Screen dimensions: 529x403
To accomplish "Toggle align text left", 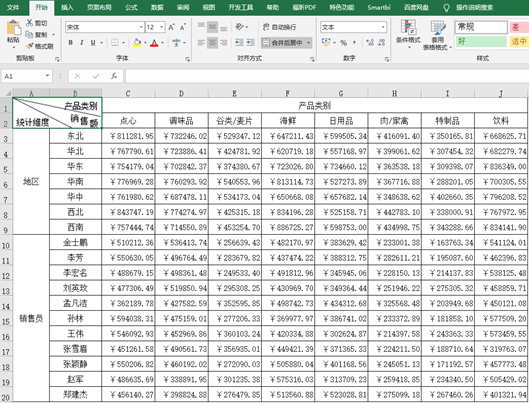I will (201, 42).
